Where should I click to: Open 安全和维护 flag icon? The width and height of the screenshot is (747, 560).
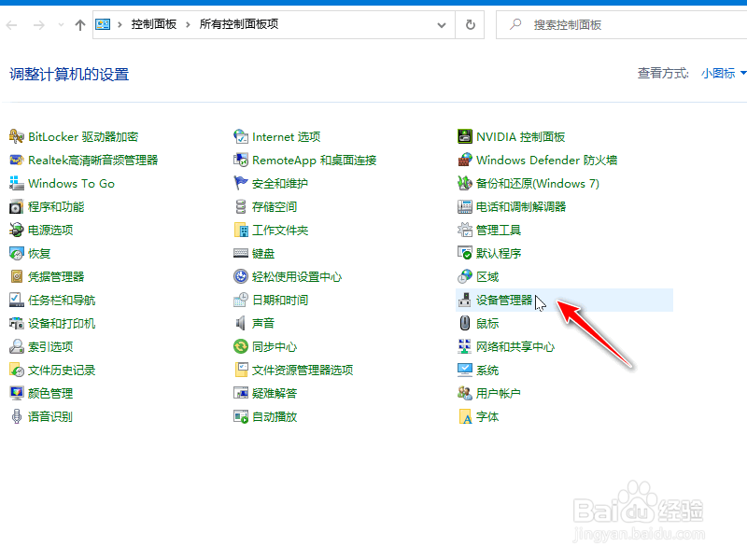point(241,183)
